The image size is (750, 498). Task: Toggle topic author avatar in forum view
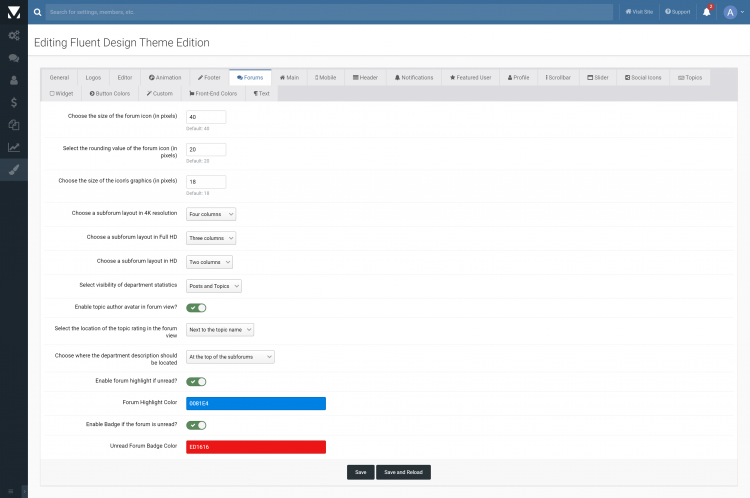[196, 308]
